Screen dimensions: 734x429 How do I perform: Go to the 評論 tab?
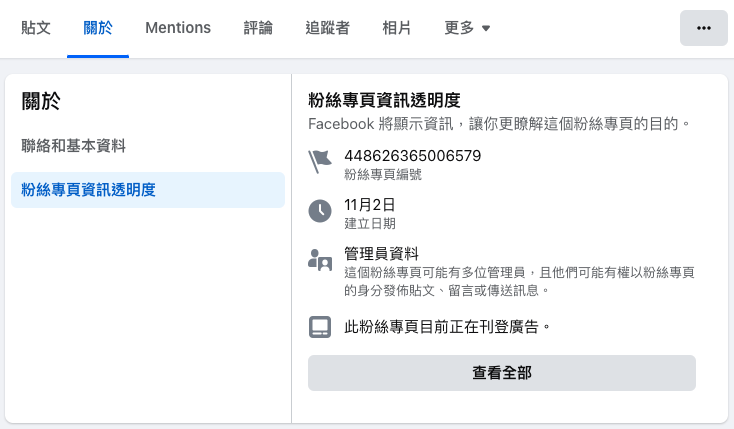(258, 28)
